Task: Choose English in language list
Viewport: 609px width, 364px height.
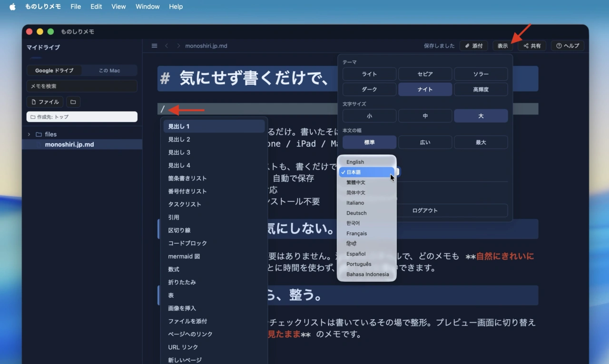Action: [x=367, y=162]
